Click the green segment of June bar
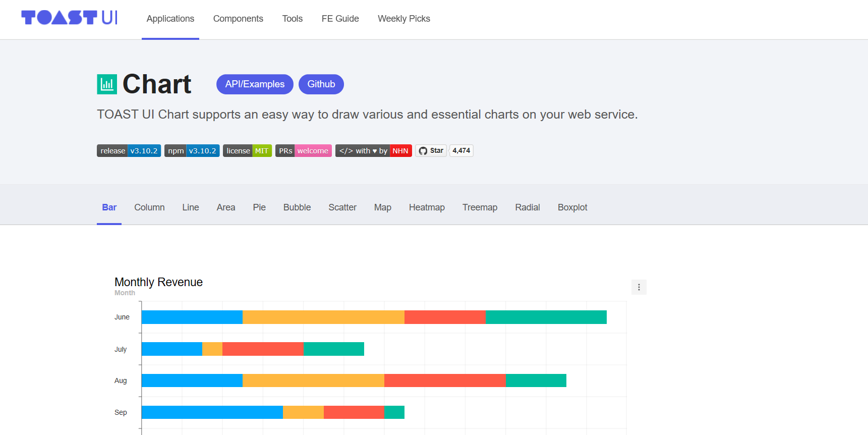868x435 pixels. click(546, 317)
